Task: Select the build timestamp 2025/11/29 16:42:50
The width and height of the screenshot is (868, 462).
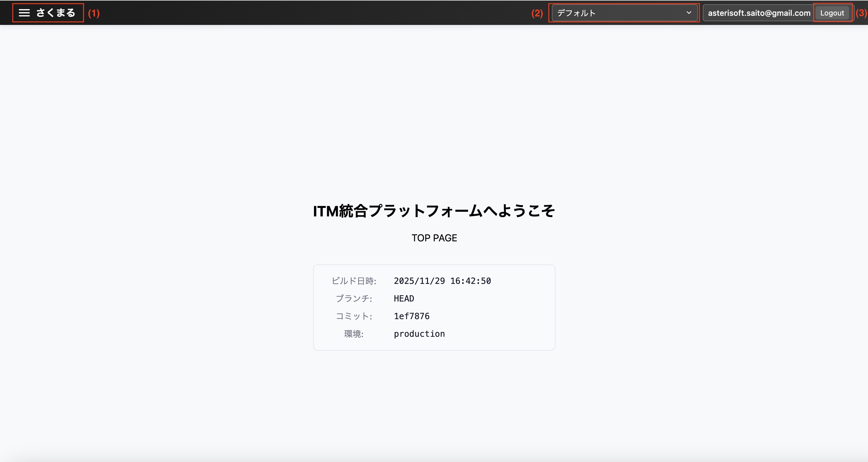Action: 442,281
